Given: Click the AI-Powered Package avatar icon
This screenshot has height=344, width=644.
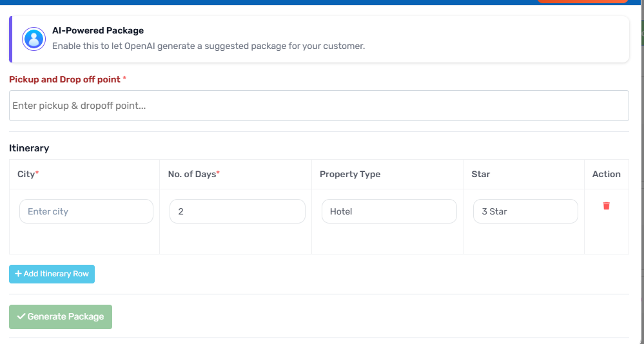Looking at the screenshot, I should coord(34,39).
